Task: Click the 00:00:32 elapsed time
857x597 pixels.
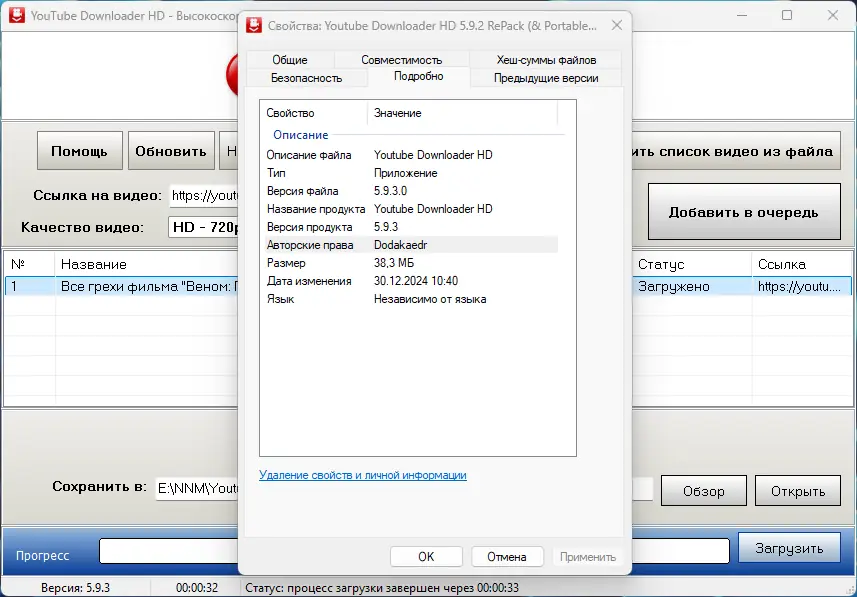Action: tap(197, 588)
